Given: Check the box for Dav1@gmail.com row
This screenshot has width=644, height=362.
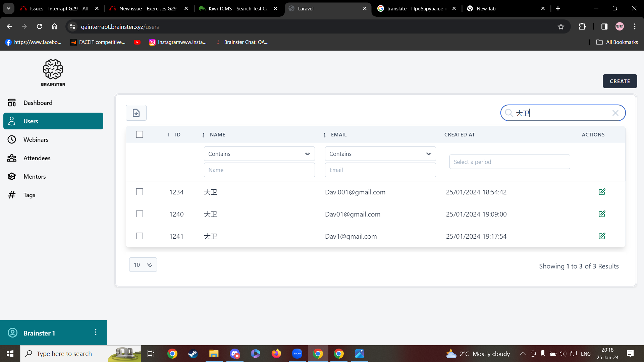Looking at the screenshot, I should click(140, 236).
